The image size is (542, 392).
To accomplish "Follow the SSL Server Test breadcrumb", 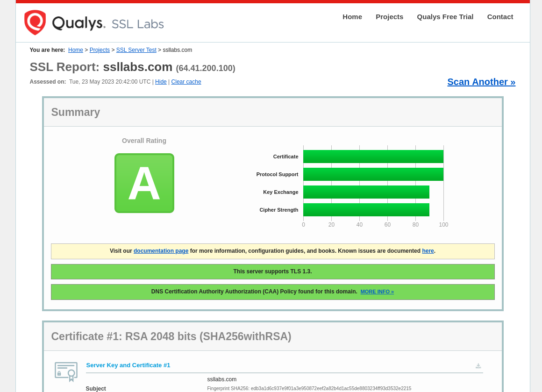I will [x=136, y=50].
